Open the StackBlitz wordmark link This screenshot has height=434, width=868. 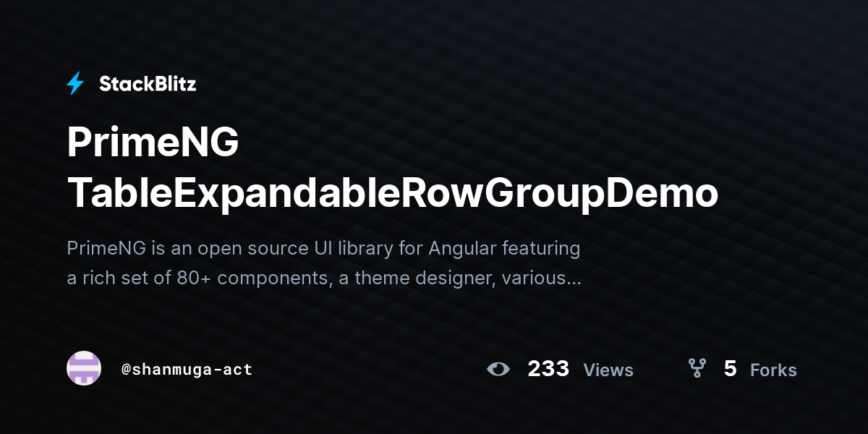148,84
